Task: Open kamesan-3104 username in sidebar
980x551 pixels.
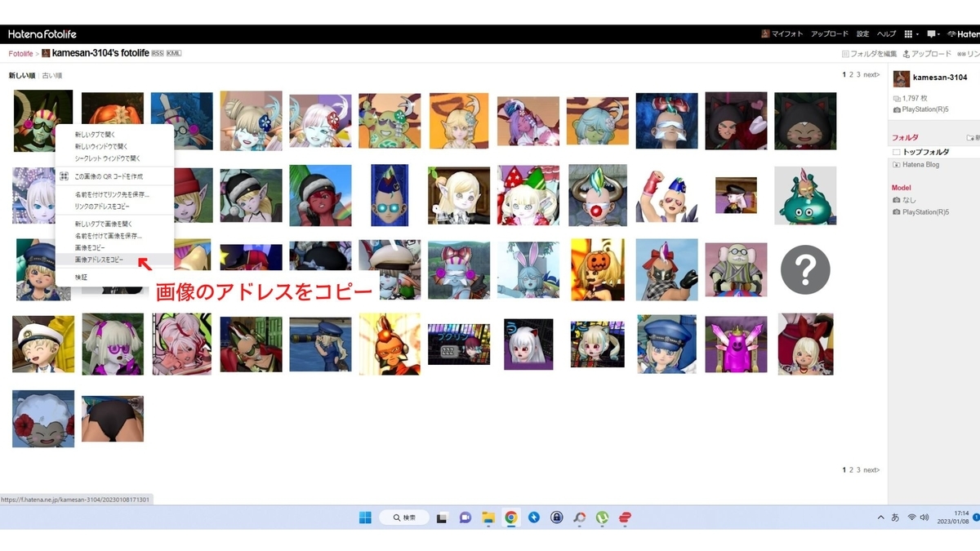Action: (x=940, y=78)
